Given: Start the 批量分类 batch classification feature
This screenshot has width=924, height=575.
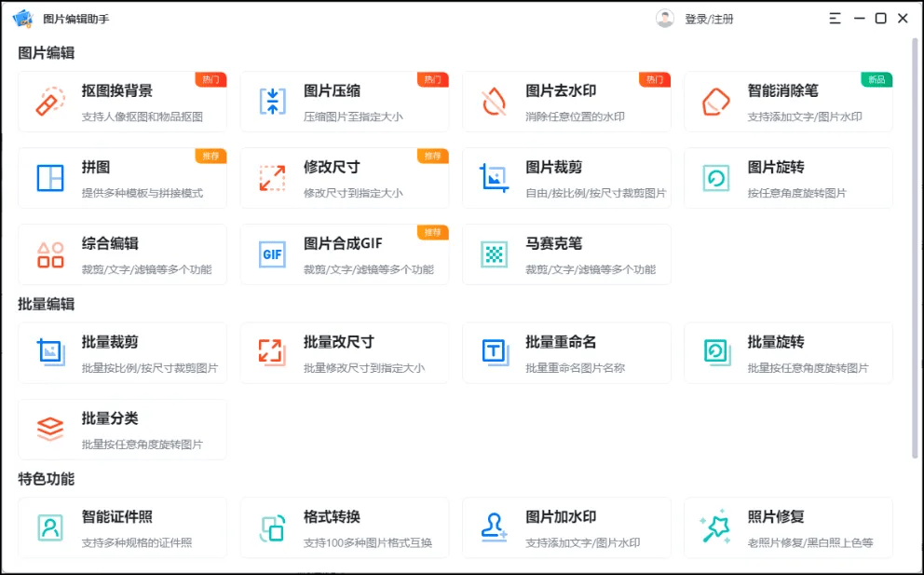Looking at the screenshot, I should click(122, 429).
